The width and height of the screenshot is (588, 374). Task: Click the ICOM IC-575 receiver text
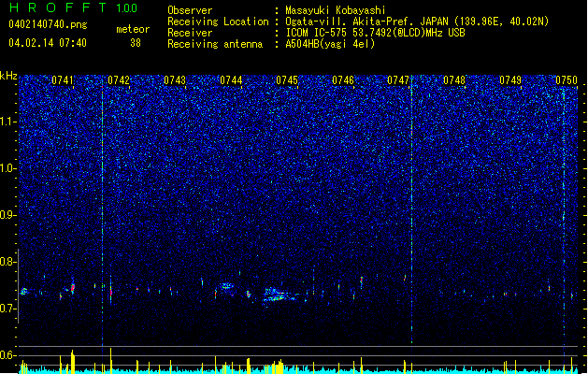375,33
